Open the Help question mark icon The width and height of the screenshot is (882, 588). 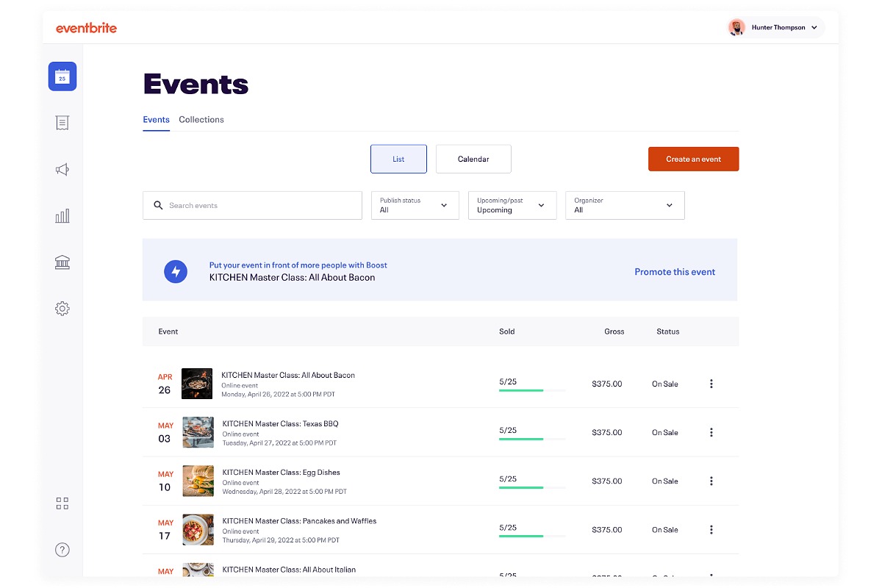point(62,550)
